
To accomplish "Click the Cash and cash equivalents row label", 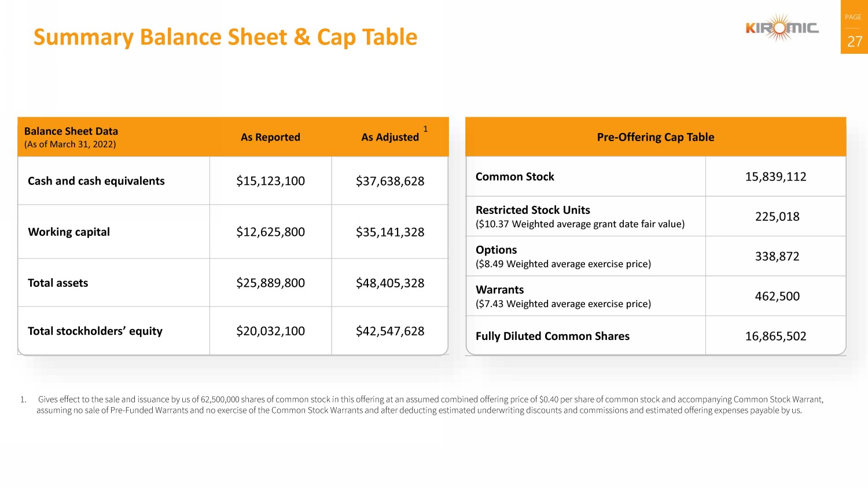I will coord(96,181).
